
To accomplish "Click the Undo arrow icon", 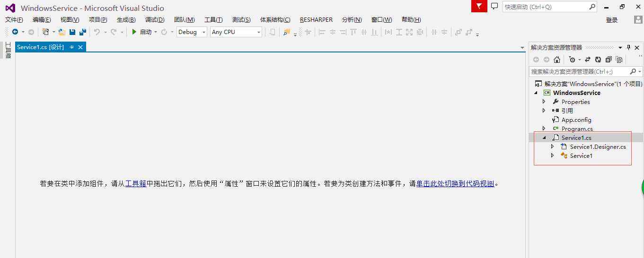I will pyautogui.click(x=97, y=32).
